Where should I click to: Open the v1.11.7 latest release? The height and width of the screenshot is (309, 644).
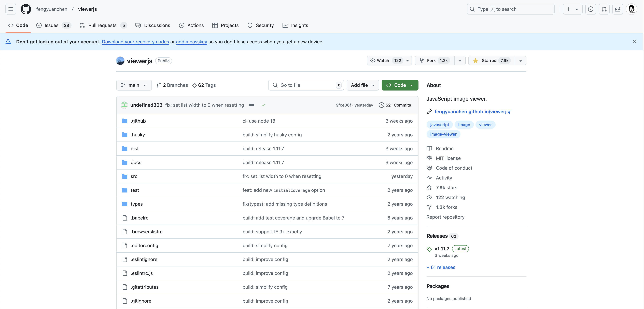(x=442, y=249)
